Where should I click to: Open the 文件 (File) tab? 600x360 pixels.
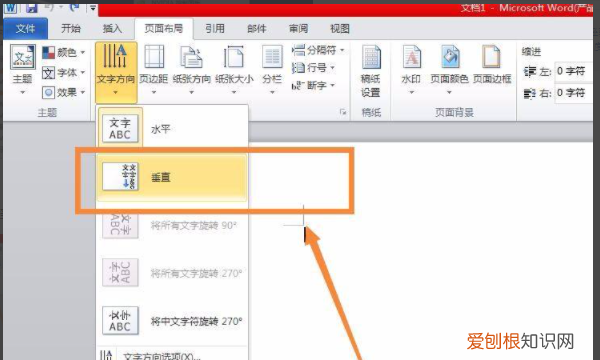(x=25, y=29)
